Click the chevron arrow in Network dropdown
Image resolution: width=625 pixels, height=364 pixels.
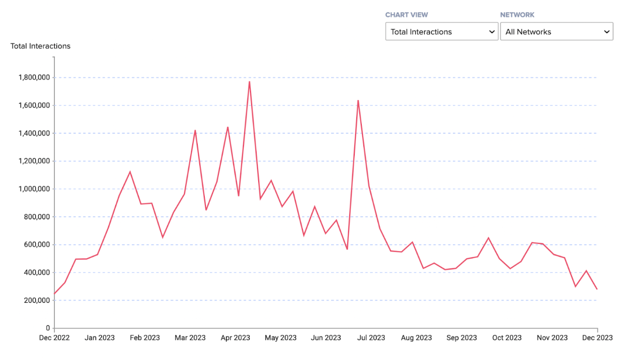click(x=606, y=32)
